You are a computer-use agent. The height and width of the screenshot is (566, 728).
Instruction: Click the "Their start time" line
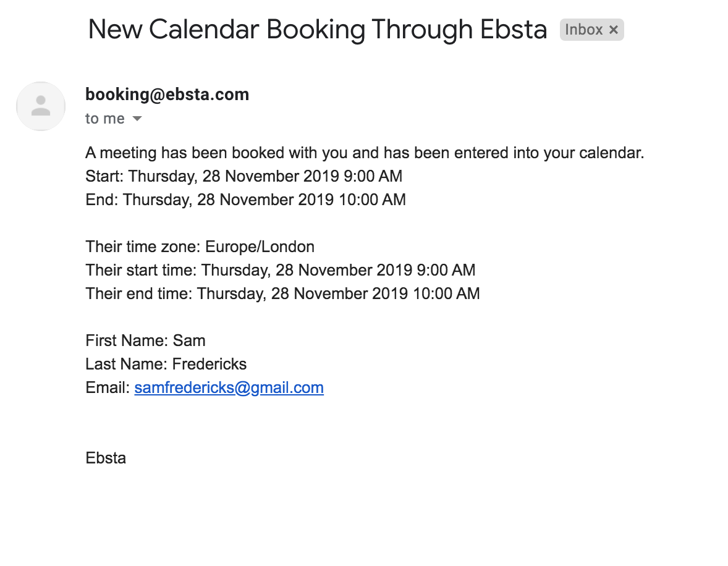[280, 270]
